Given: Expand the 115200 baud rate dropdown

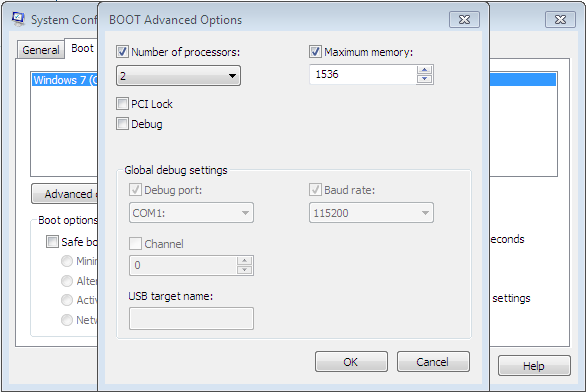Looking at the screenshot, I should 371,213.
